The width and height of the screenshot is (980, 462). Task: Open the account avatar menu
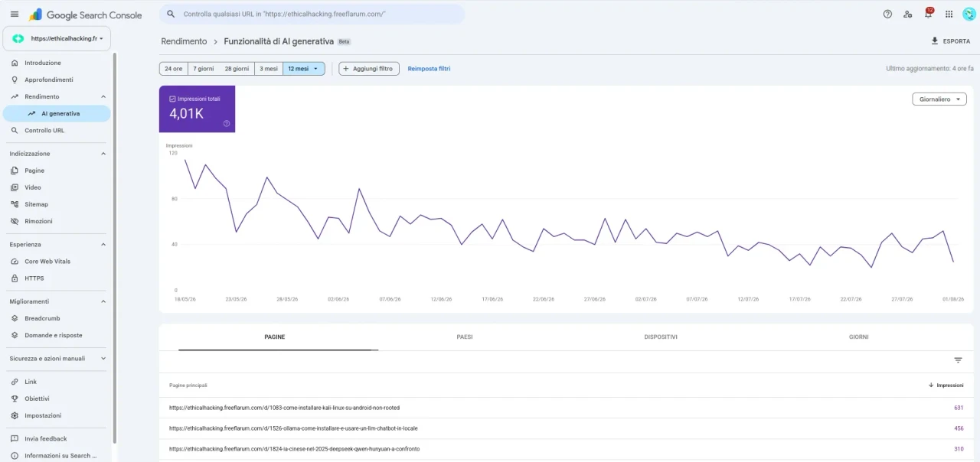click(969, 14)
